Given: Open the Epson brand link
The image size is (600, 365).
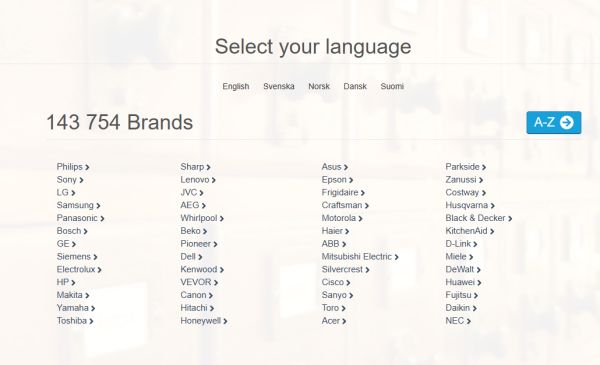Looking at the screenshot, I should click(337, 180).
